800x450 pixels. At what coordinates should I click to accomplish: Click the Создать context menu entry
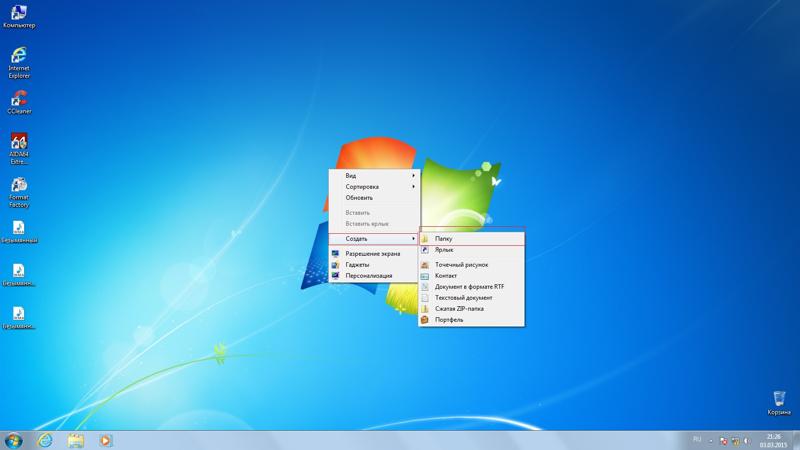pyautogui.click(x=374, y=239)
